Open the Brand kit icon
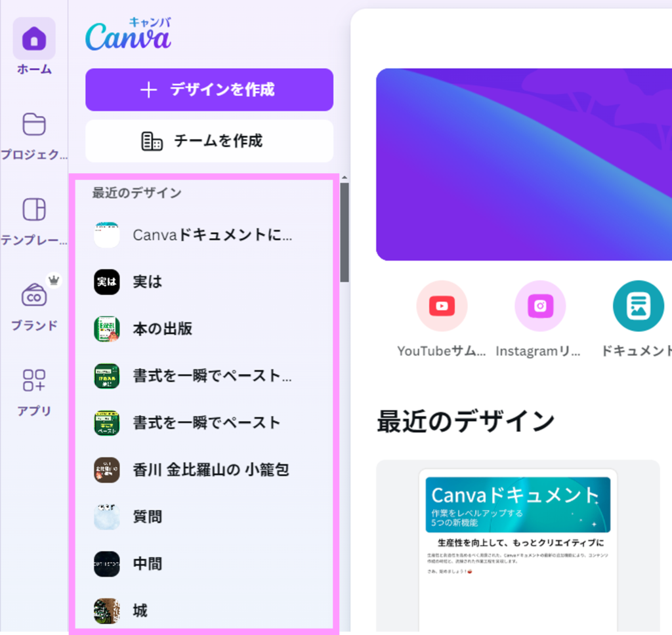Screen dimensions: 672x635 [x=34, y=296]
